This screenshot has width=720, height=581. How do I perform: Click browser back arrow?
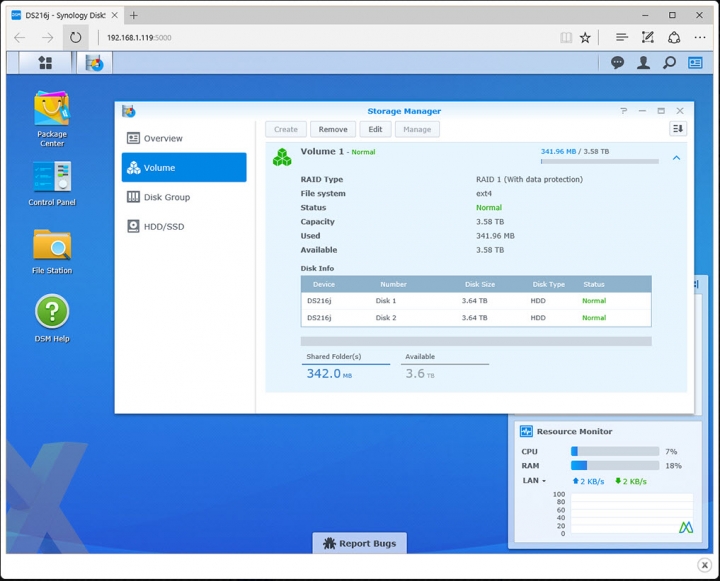(20, 38)
